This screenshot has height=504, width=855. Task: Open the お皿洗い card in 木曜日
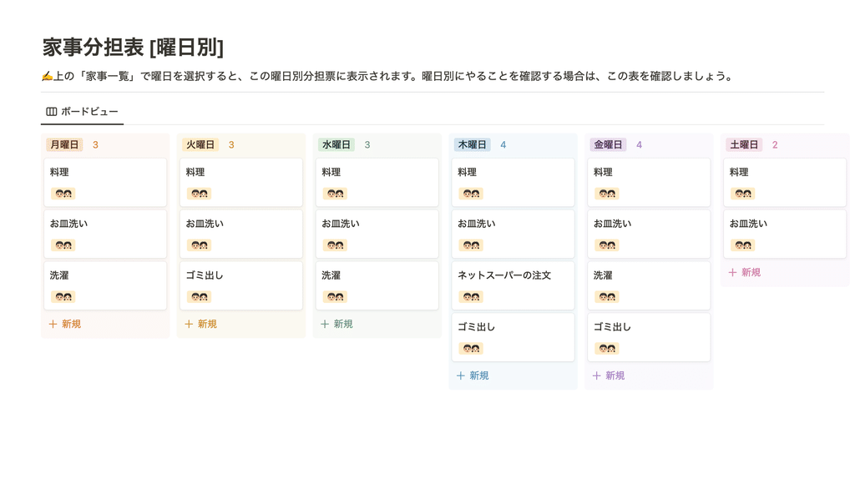(514, 234)
